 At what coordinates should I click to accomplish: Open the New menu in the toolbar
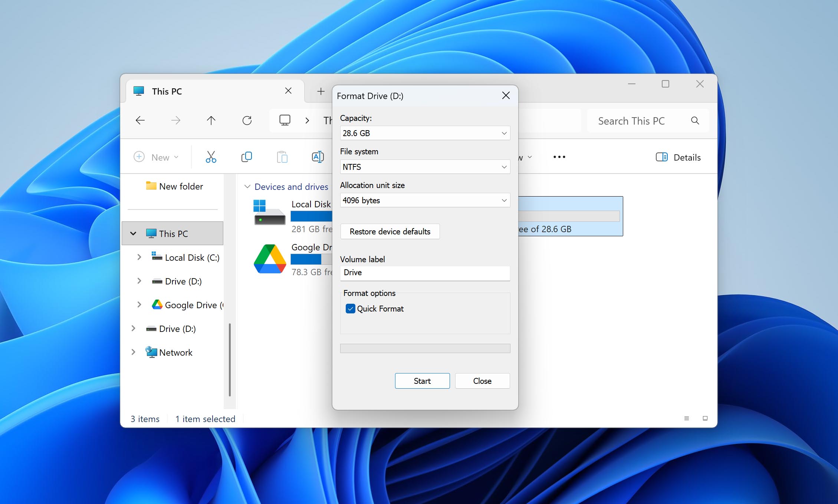coord(156,157)
